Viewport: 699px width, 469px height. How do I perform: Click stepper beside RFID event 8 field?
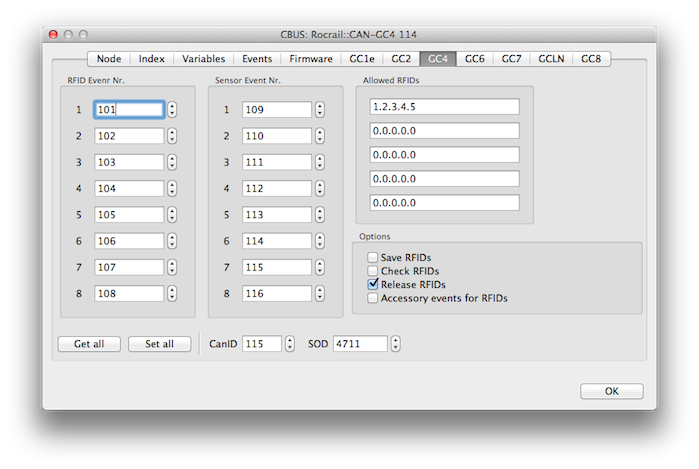click(x=172, y=294)
